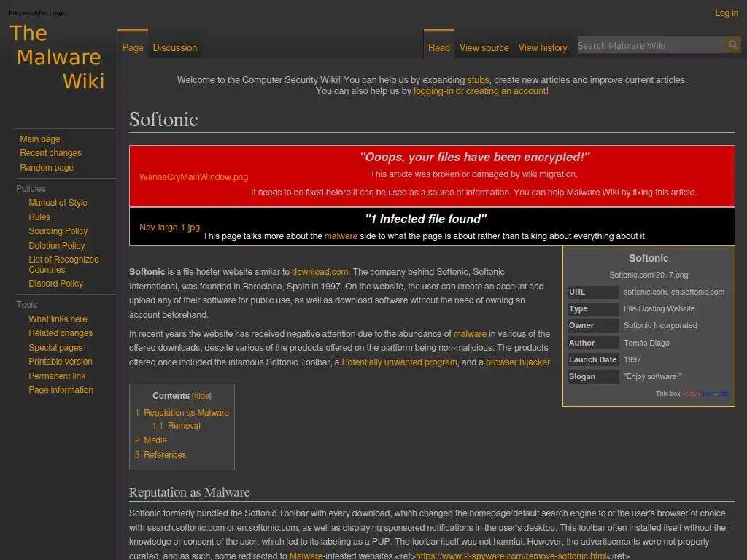Click the "Enjoy software!" slogan value

tap(652, 377)
